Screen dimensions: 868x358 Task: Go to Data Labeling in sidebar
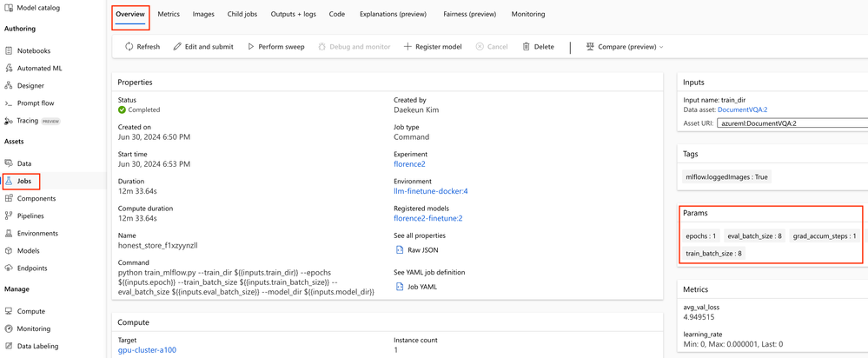[x=37, y=346]
